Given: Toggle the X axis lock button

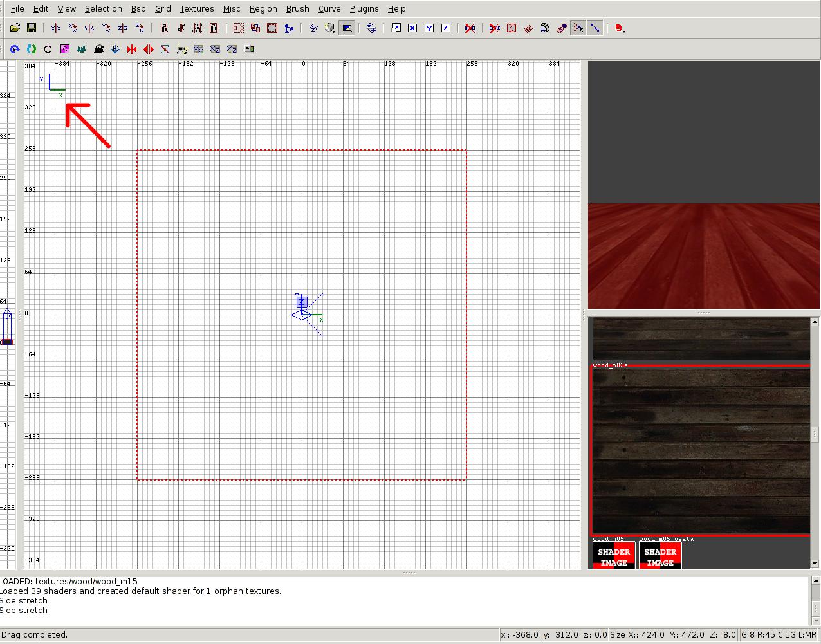Looking at the screenshot, I should click(412, 28).
